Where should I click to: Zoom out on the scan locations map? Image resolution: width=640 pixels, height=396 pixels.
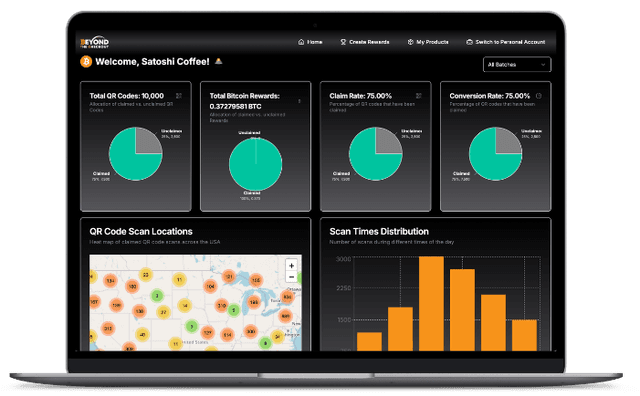click(291, 277)
